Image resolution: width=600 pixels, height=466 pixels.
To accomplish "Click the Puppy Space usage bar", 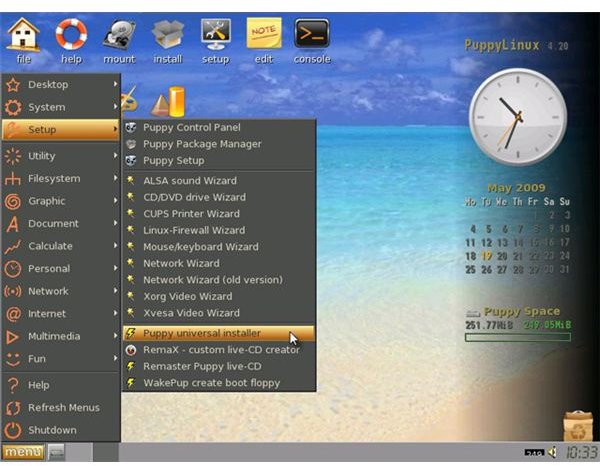I will 518,337.
